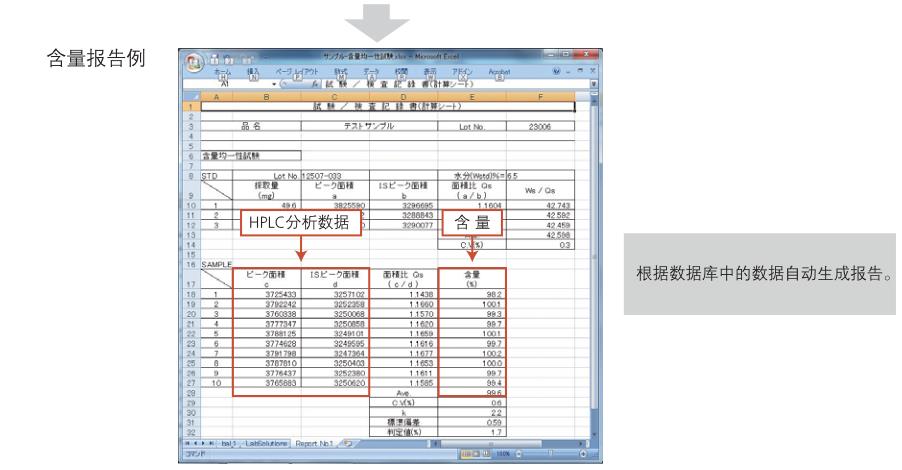The height and width of the screenshot is (470, 902).
Task: Switch to the LabSolutions sheet tab
Action: [x=266, y=444]
